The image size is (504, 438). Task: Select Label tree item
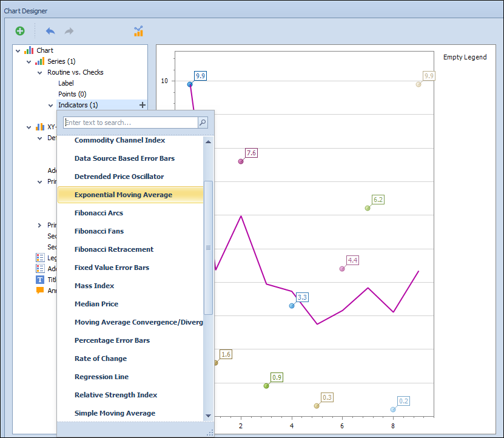[66, 83]
